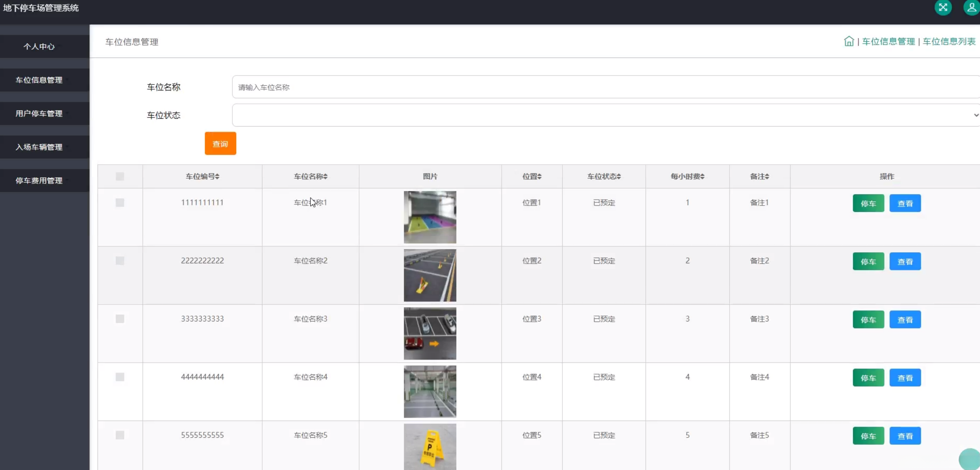The height and width of the screenshot is (470, 980).
Task: Click the home icon in breadcrumb
Action: pos(848,41)
